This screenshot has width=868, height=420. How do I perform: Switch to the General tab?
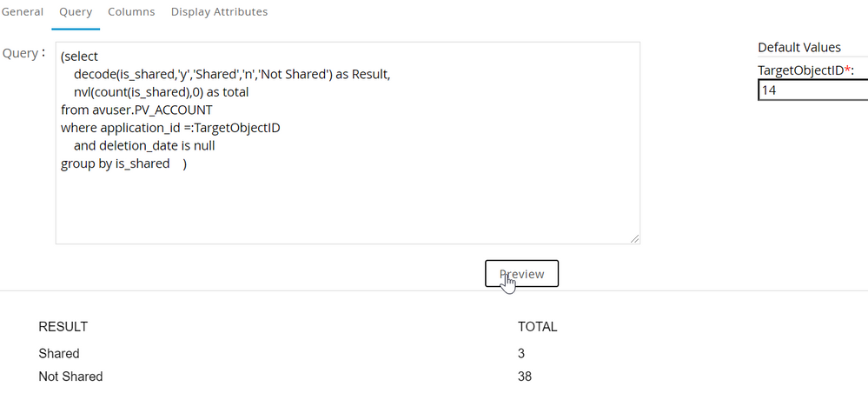(22, 12)
